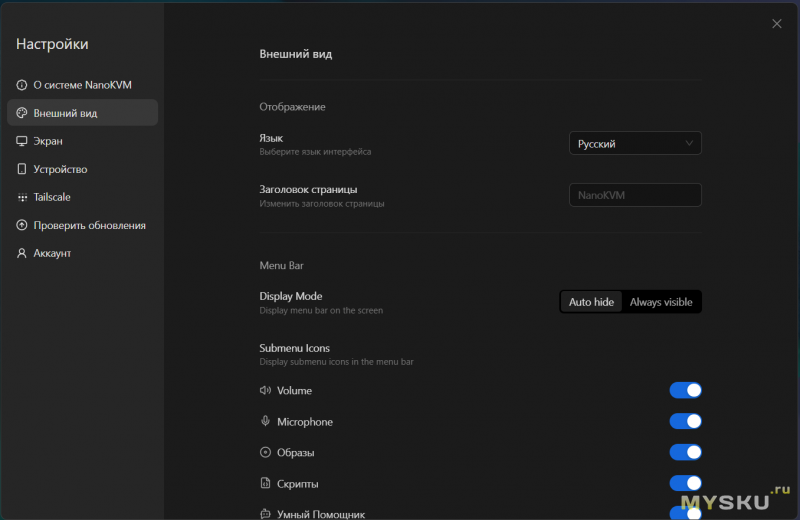Switch off the Скрипты toggle

coord(685,483)
